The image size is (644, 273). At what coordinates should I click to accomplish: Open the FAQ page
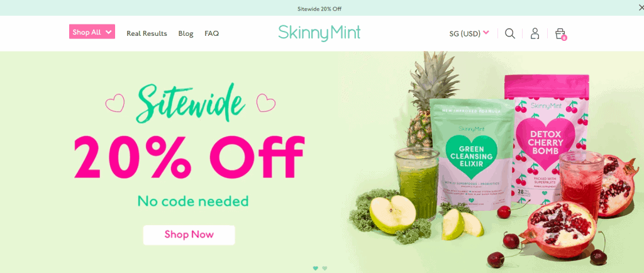pyautogui.click(x=211, y=34)
